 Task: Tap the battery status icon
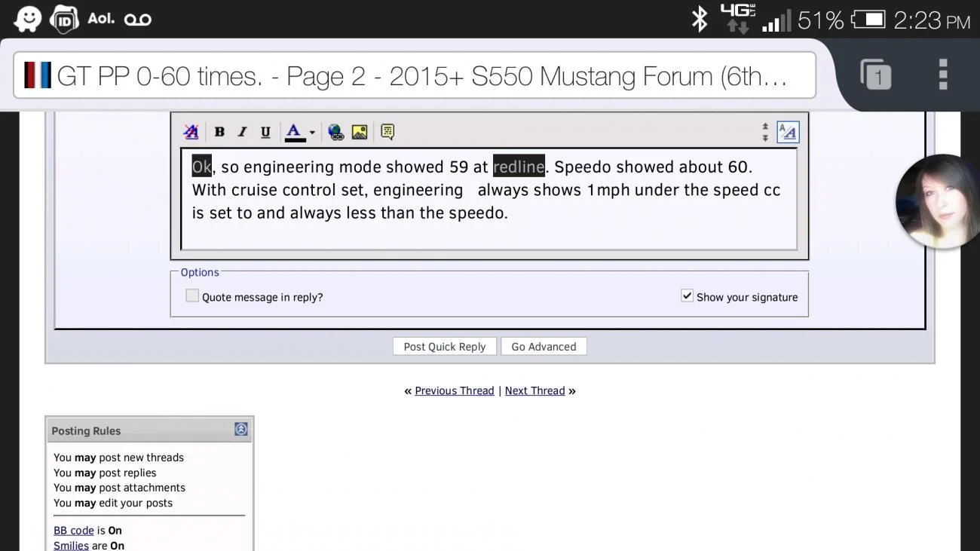tap(868, 20)
